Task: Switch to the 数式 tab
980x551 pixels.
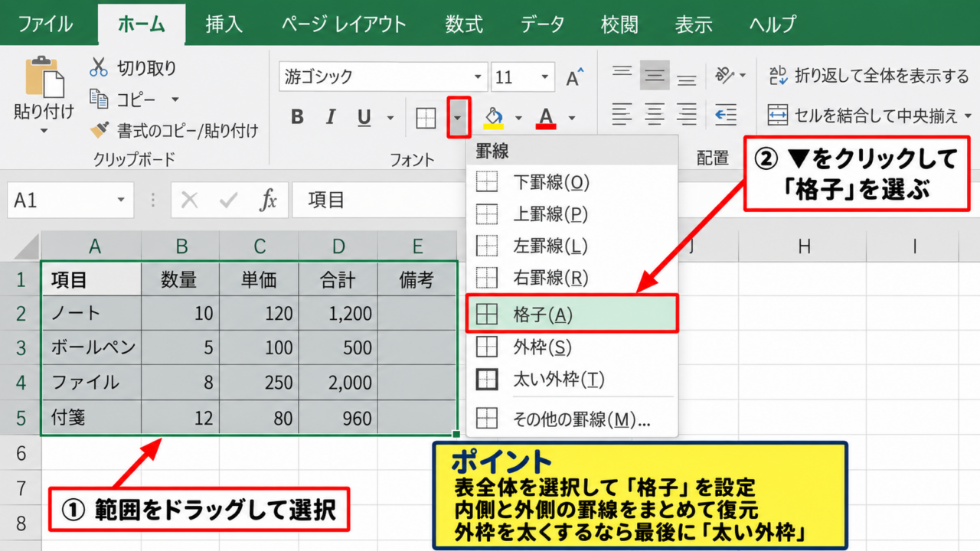Action: click(x=464, y=24)
